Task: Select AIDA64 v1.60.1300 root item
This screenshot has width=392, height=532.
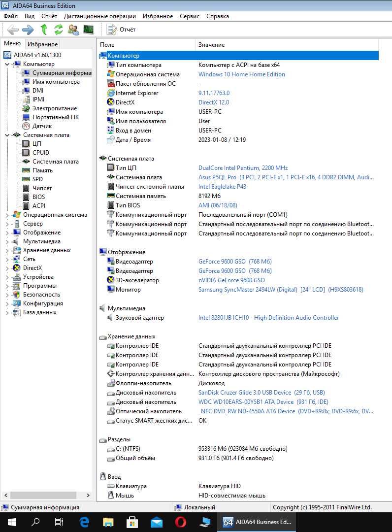Action: pos(33,55)
